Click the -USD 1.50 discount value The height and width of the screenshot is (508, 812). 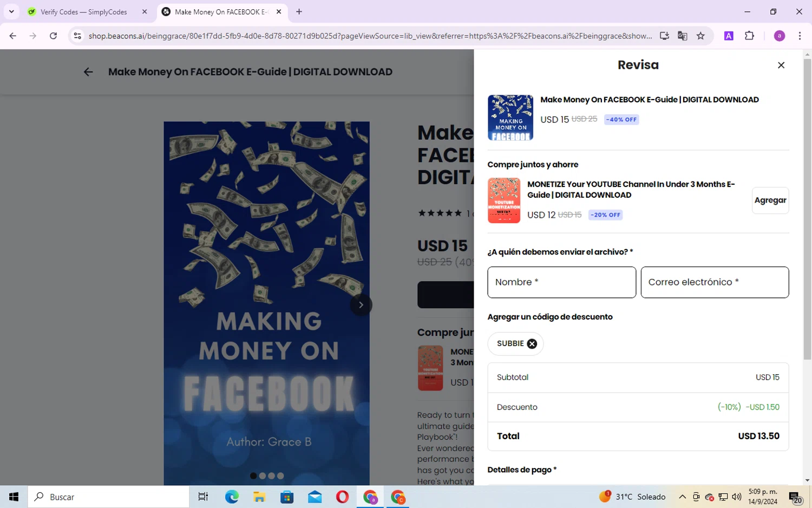coord(762,407)
